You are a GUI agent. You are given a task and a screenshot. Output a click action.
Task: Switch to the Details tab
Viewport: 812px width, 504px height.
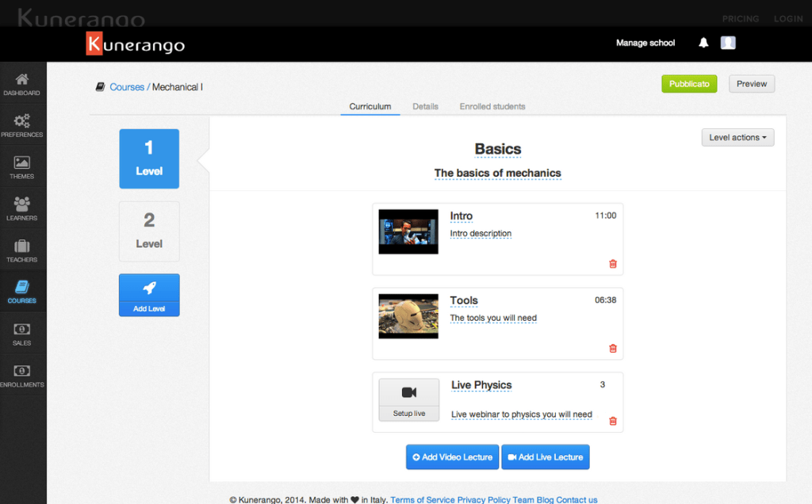coord(425,106)
